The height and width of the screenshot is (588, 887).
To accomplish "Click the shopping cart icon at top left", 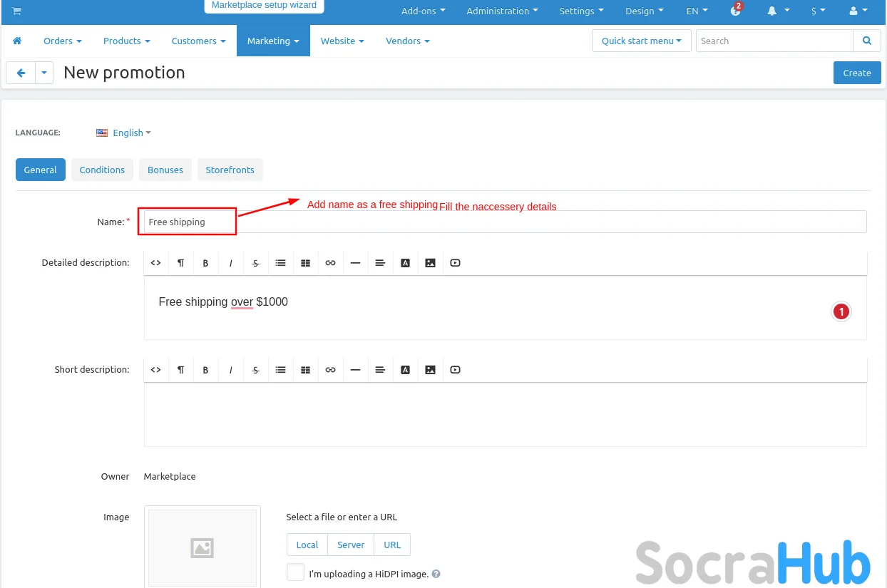I will (16, 11).
